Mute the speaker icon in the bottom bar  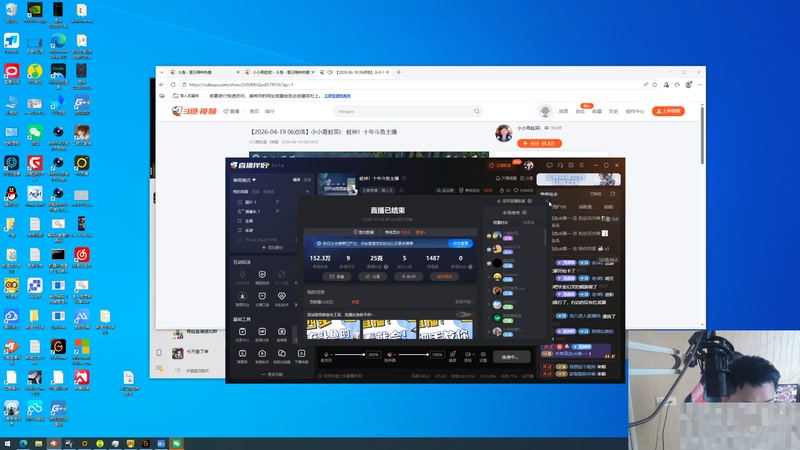tap(390, 354)
